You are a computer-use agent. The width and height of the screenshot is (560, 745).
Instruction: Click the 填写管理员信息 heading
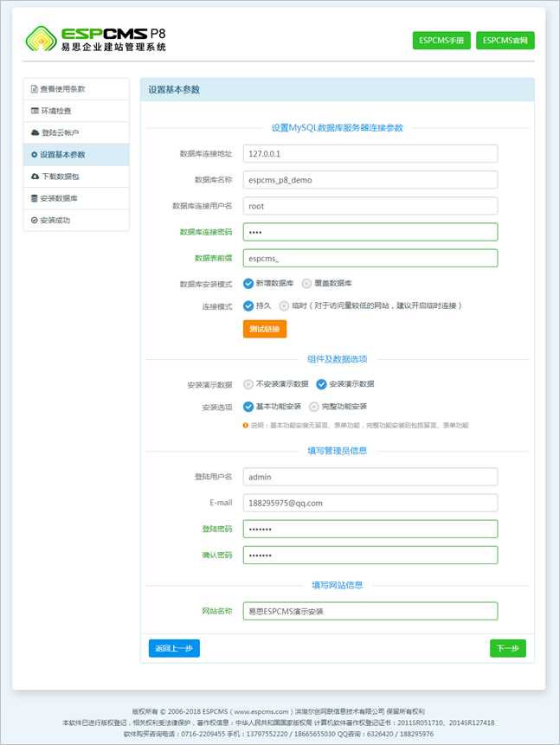337,451
